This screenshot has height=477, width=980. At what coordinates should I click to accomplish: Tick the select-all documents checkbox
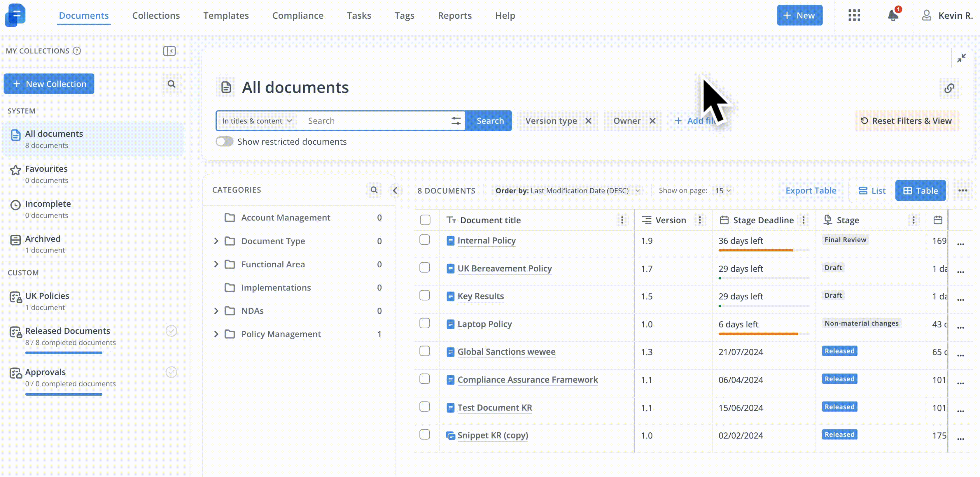point(425,220)
